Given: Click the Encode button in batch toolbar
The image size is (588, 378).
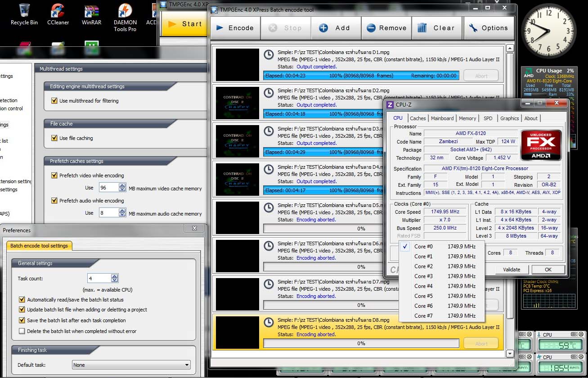Looking at the screenshot, I should click(x=235, y=28).
